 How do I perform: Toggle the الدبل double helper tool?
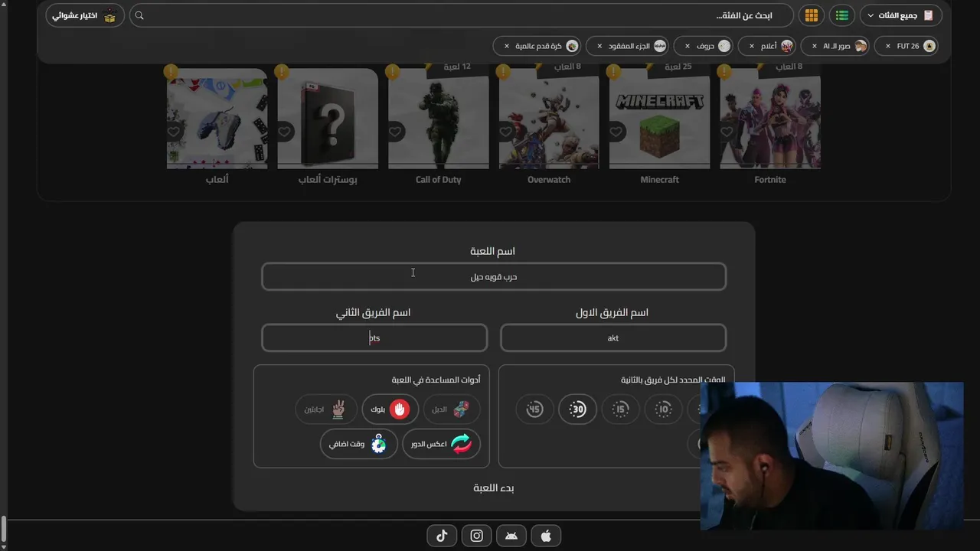pyautogui.click(x=452, y=409)
